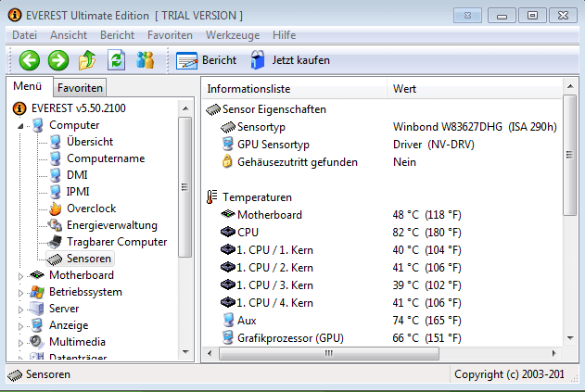The height and width of the screenshot is (392, 585).
Task: Click right arrow of horizontal scrollbar
Action: (554, 353)
